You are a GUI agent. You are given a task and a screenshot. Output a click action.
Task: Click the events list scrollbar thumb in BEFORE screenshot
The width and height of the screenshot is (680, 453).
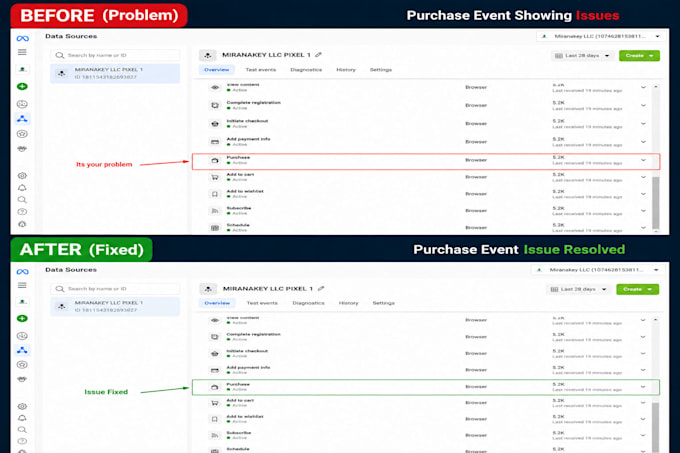(656, 203)
